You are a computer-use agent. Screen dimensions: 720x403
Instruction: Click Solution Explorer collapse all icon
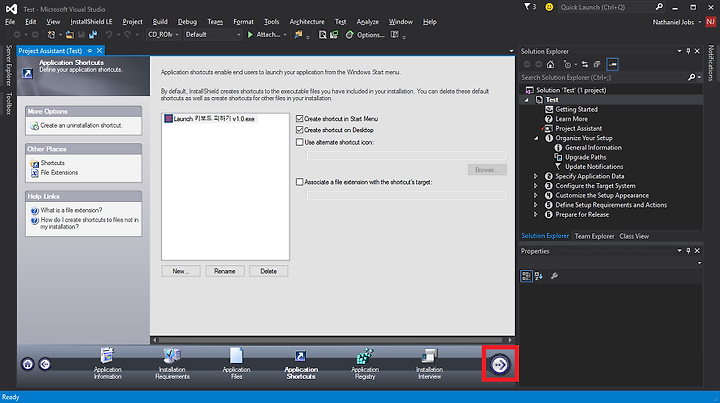pyautogui.click(x=597, y=64)
